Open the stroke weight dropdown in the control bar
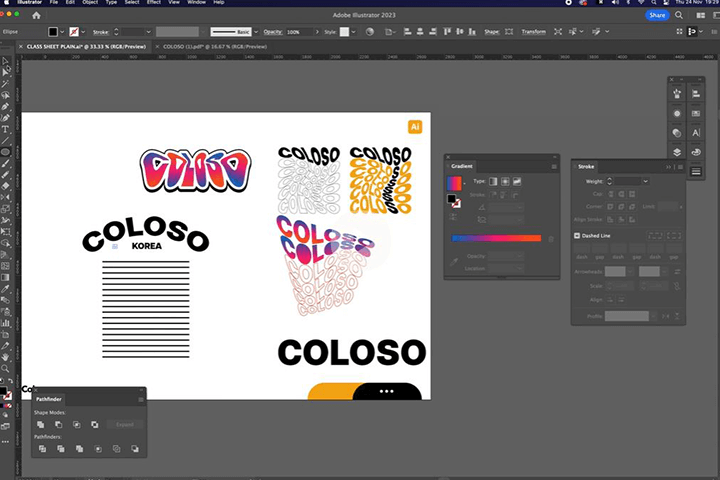The width and height of the screenshot is (720, 480). click(x=148, y=32)
